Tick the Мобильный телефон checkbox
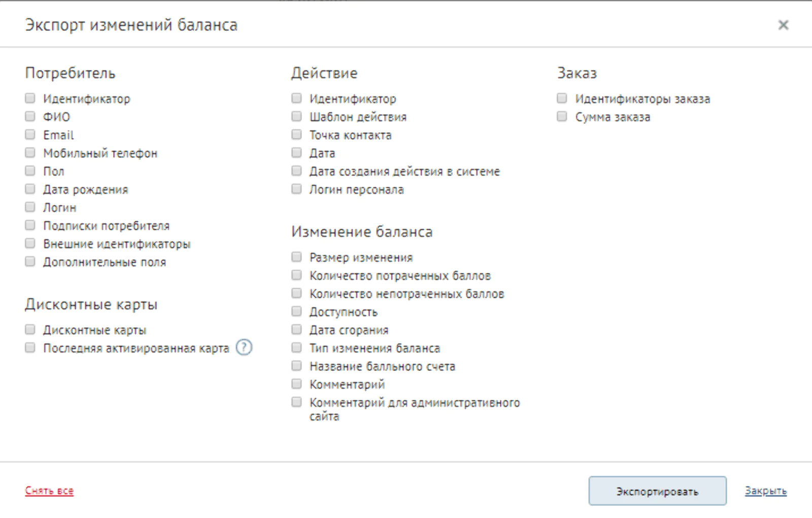This screenshot has height=518, width=812. pyautogui.click(x=30, y=152)
